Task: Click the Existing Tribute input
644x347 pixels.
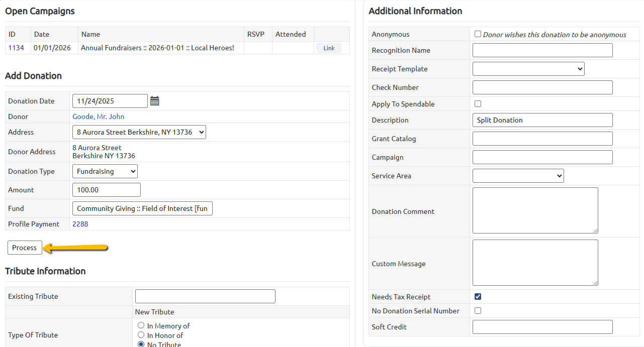Action: (205, 296)
